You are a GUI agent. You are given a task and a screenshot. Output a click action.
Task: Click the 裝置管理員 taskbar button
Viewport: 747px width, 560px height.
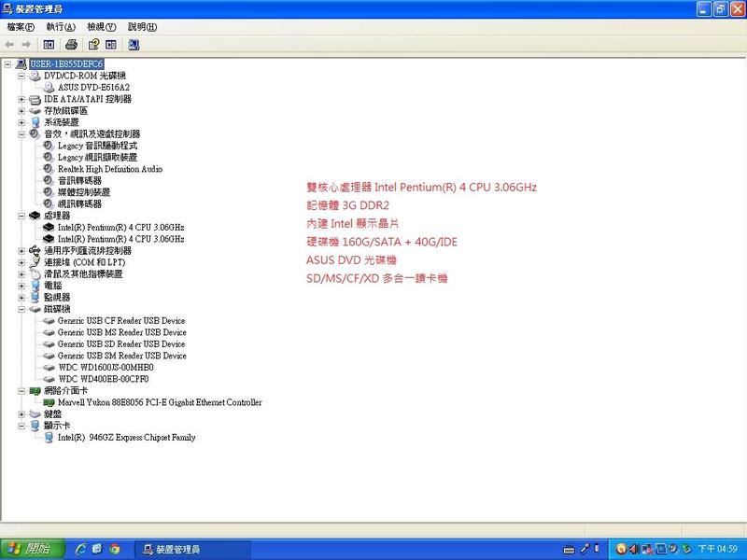click(191, 550)
